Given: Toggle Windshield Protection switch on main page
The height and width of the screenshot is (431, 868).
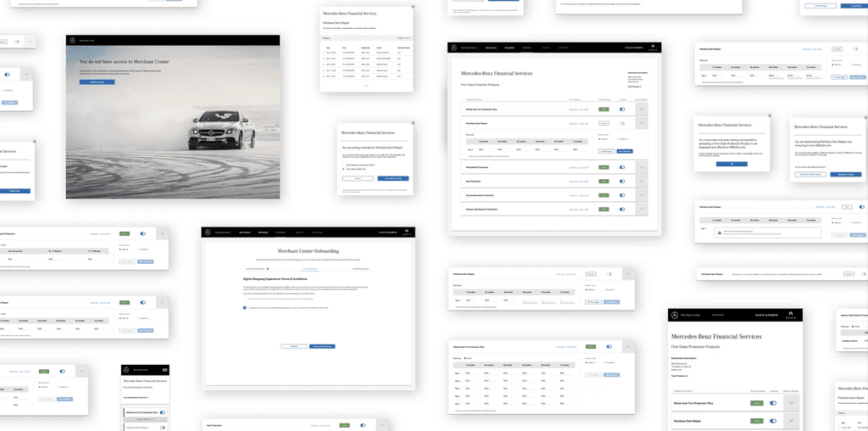Looking at the screenshot, I should [x=621, y=167].
